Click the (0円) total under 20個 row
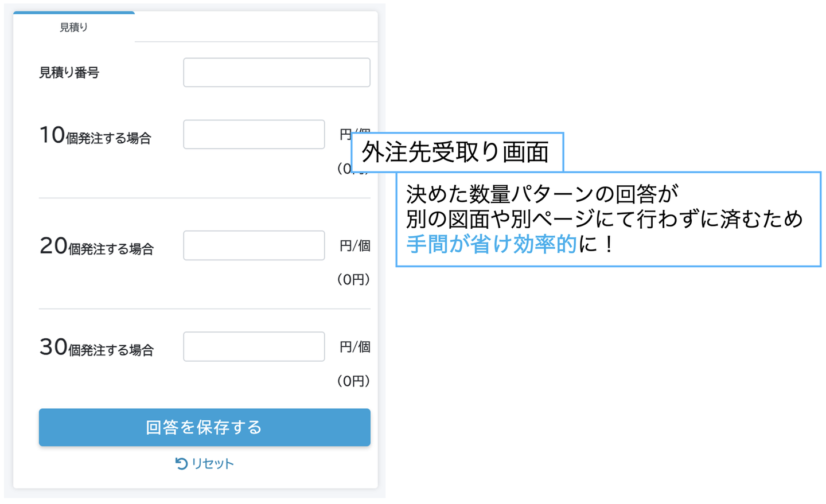The height and width of the screenshot is (504, 826). 353,279
